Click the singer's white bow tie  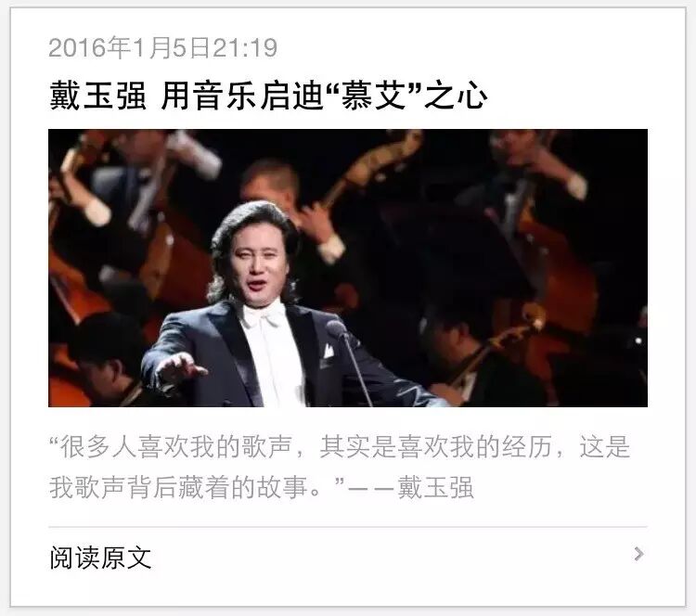click(264, 315)
